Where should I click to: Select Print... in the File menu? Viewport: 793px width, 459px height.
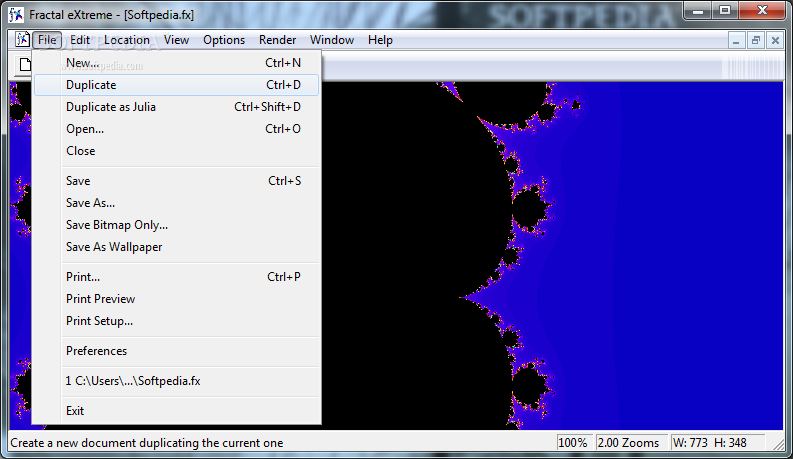(177, 277)
